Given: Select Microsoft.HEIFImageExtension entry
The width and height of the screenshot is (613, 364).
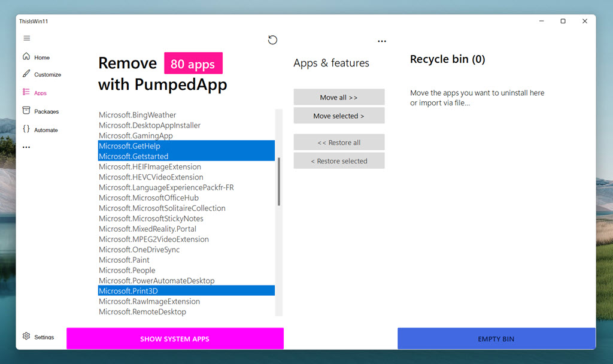Looking at the screenshot, I should coord(186,166).
